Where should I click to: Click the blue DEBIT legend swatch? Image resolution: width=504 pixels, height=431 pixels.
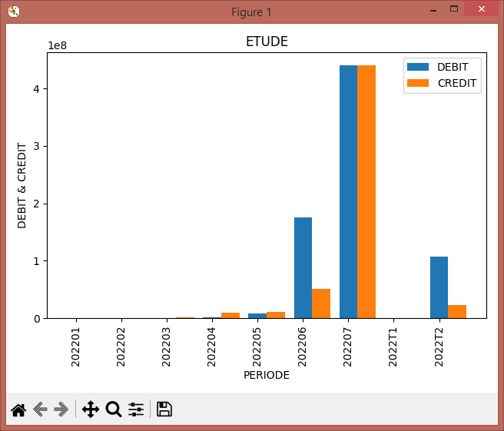tap(417, 67)
